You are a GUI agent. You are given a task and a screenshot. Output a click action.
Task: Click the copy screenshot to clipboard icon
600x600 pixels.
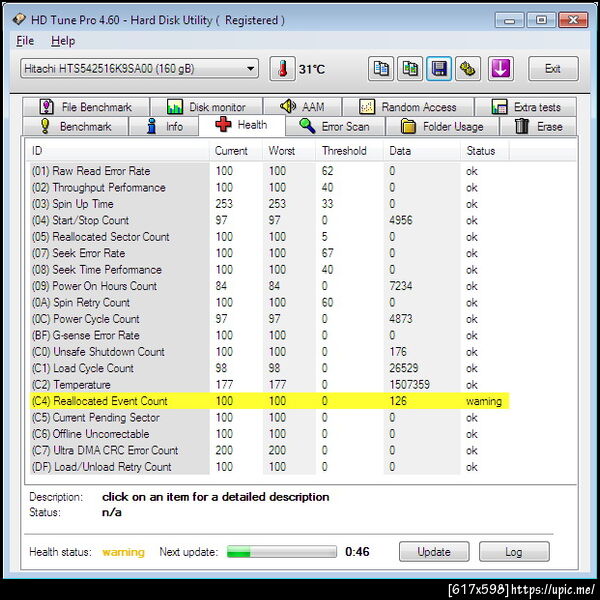coord(410,69)
